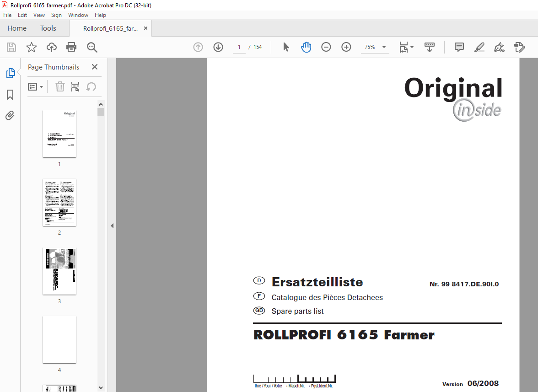The image size is (538, 392).
Task: Open the File menu
Action: [x=7, y=15]
